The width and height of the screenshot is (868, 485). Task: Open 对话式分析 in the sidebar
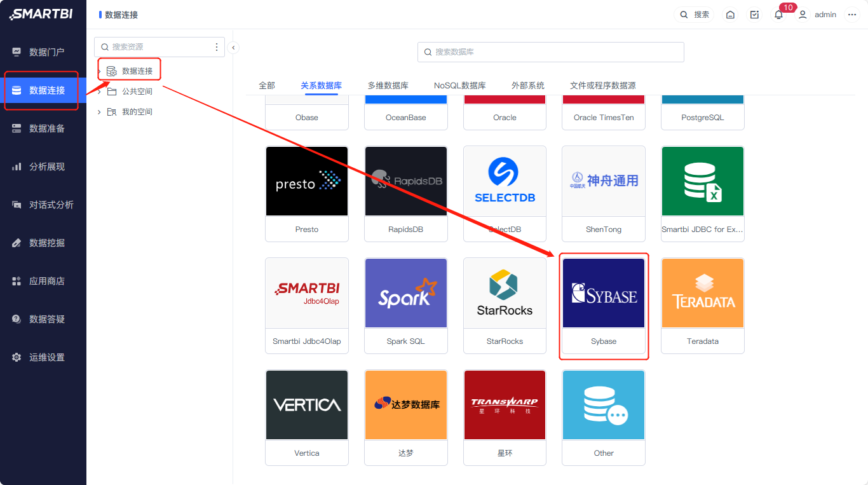[43, 205]
